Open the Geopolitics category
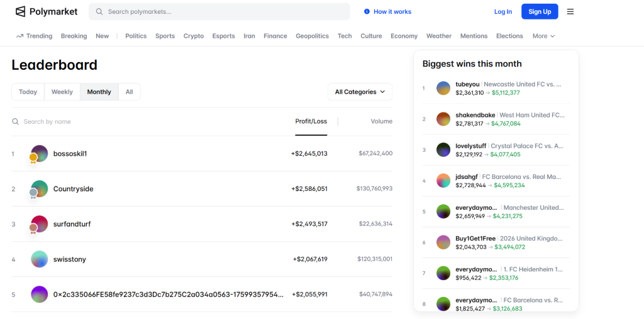The height and width of the screenshot is (319, 644). [312, 36]
